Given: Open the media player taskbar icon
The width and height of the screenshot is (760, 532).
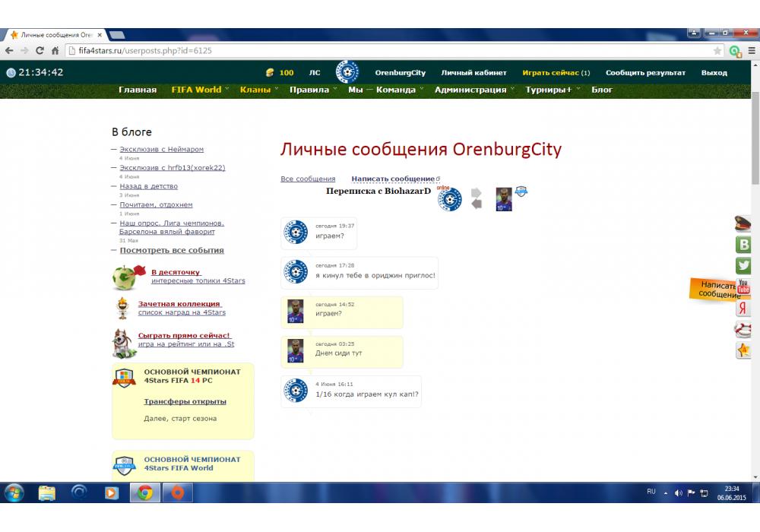Looking at the screenshot, I should click(112, 492).
